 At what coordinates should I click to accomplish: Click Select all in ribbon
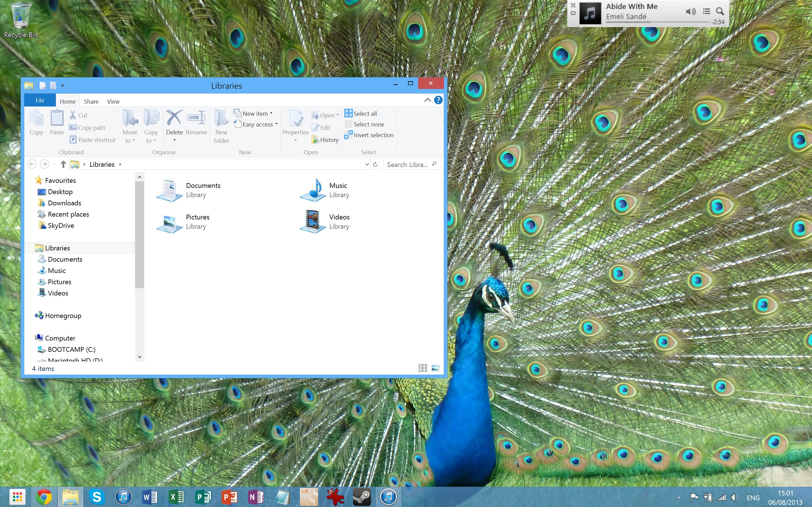tap(361, 114)
